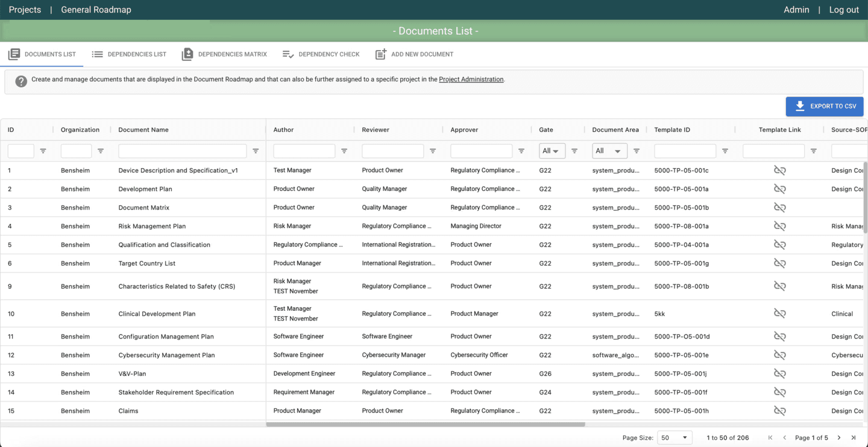Open Dependencies Matrix tab

tap(224, 54)
